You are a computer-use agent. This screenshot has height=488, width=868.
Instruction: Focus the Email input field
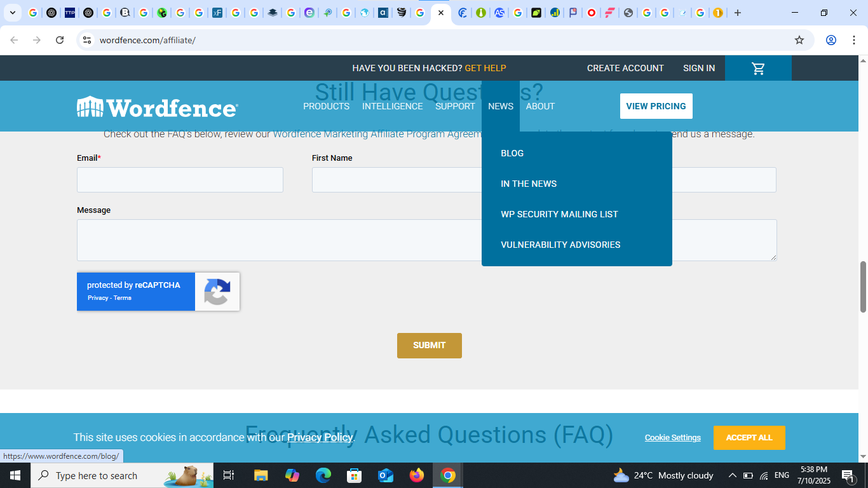click(180, 180)
